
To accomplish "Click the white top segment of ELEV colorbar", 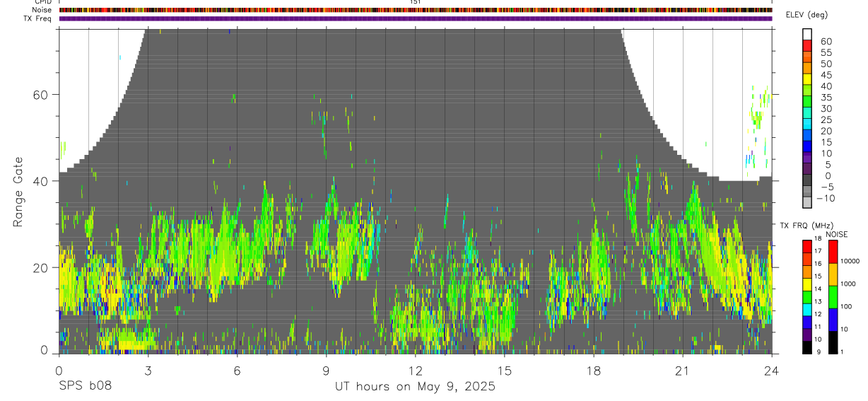I will 807,34.
